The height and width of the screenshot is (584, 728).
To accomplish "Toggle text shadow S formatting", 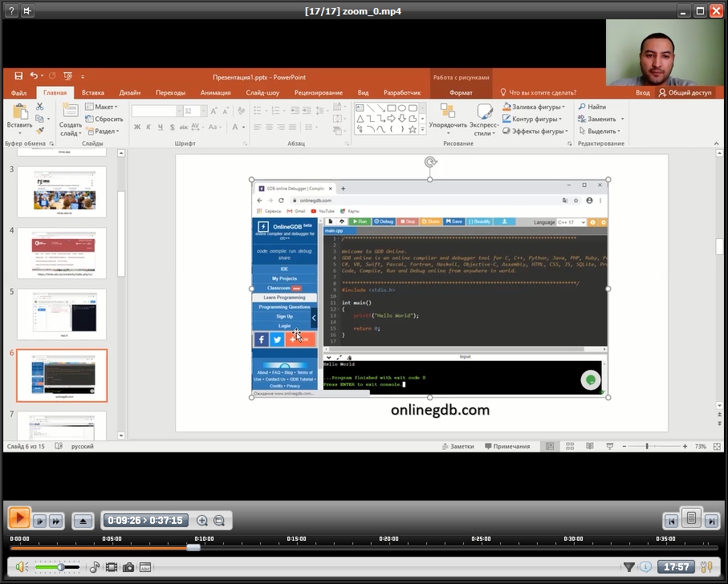I will click(172, 127).
